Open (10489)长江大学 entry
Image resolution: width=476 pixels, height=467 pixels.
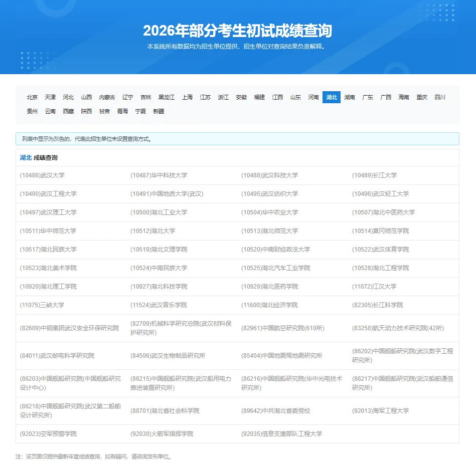374,175
